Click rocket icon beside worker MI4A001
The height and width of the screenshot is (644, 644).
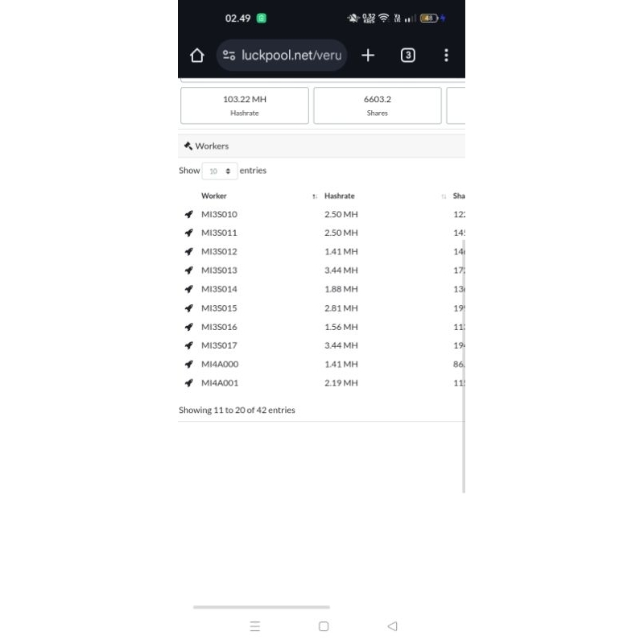click(x=188, y=383)
